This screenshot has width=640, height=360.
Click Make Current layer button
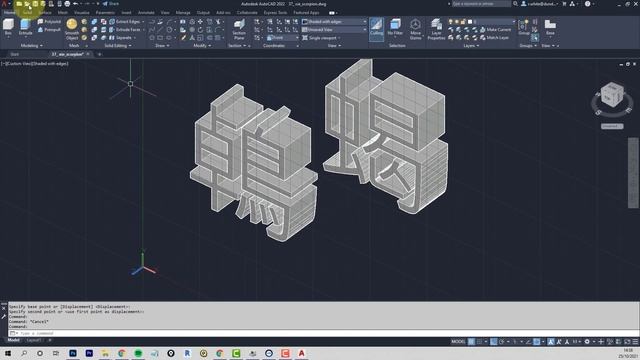pyautogui.click(x=496, y=30)
